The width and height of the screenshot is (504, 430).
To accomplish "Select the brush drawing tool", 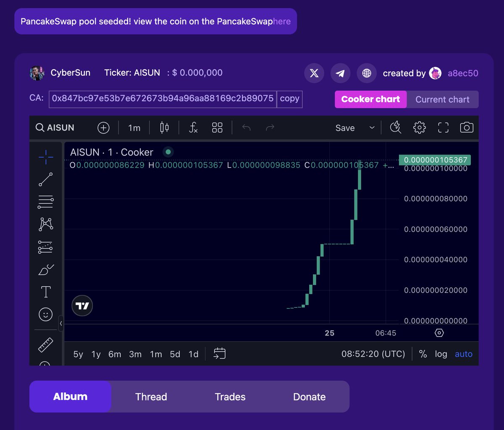I will [46, 269].
